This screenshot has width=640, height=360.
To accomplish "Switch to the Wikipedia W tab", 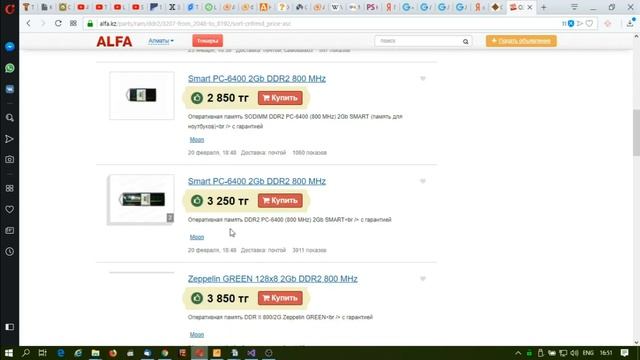I will [x=336, y=7].
